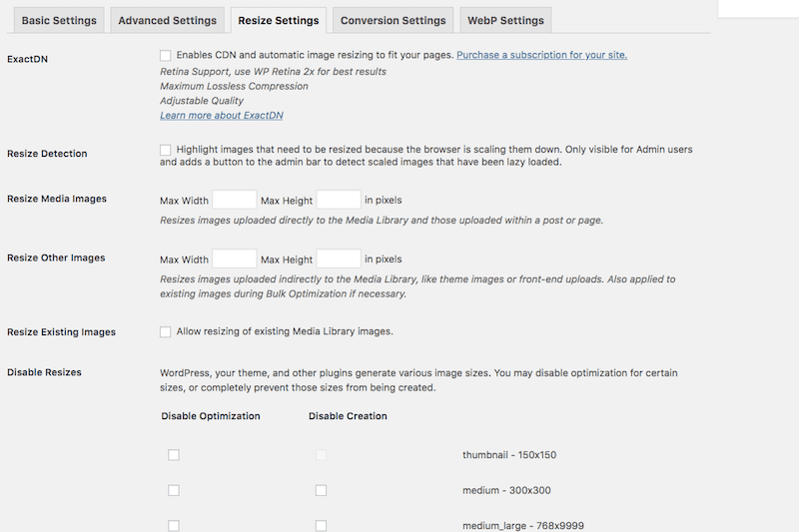
Task: Click the Resize Other Images label
Action: 56,259
